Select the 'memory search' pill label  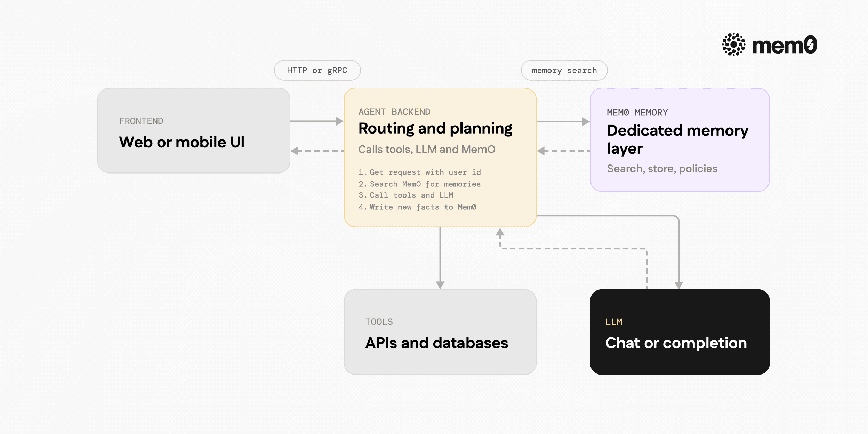(x=564, y=70)
